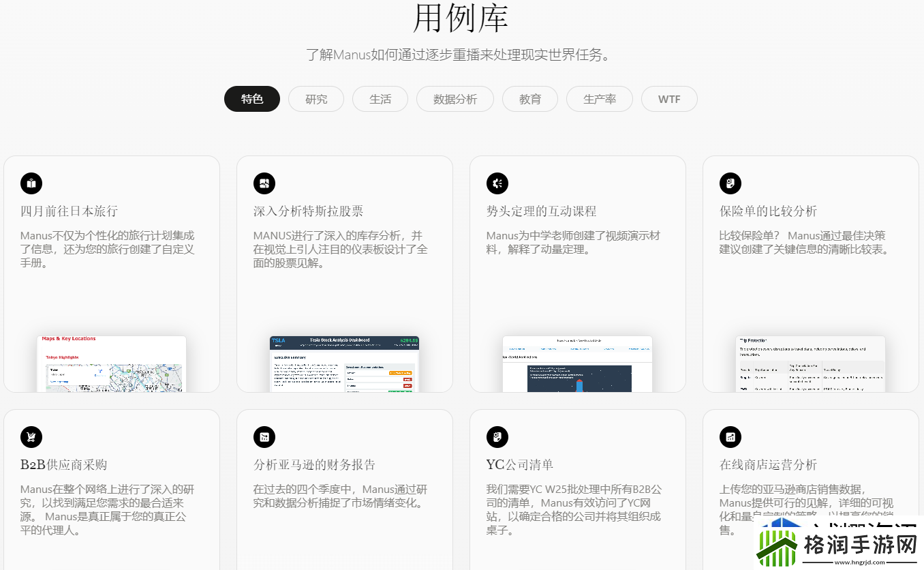Click description text of the Tesla stock card
Screen dimensions: 924x570
(x=340, y=250)
